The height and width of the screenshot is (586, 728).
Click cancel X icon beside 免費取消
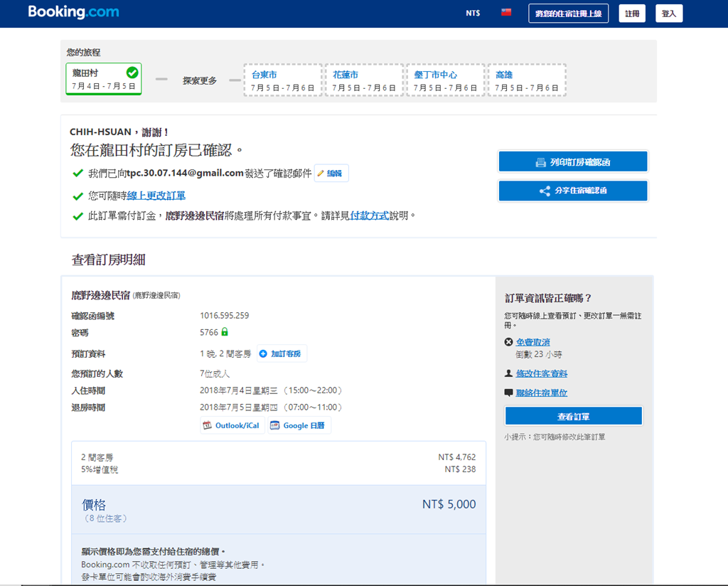click(509, 342)
